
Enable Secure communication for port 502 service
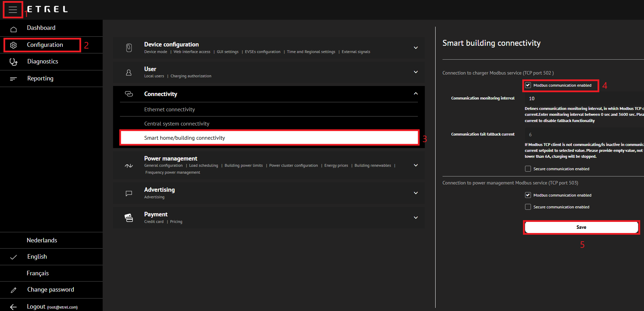[x=528, y=169]
